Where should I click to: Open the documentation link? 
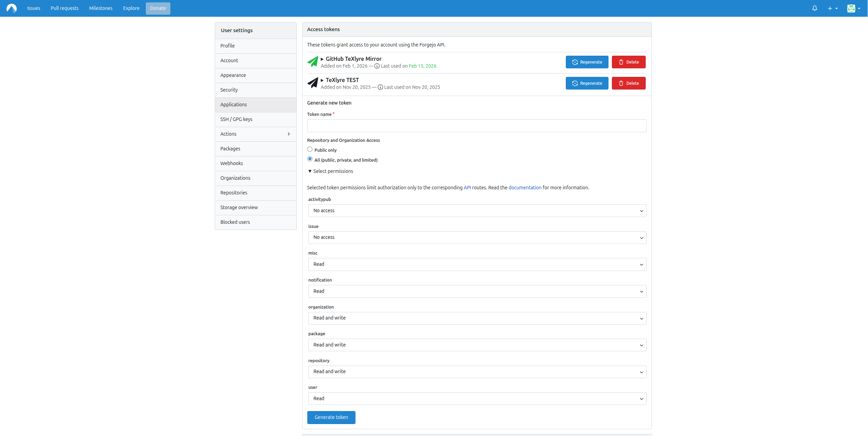pyautogui.click(x=525, y=187)
